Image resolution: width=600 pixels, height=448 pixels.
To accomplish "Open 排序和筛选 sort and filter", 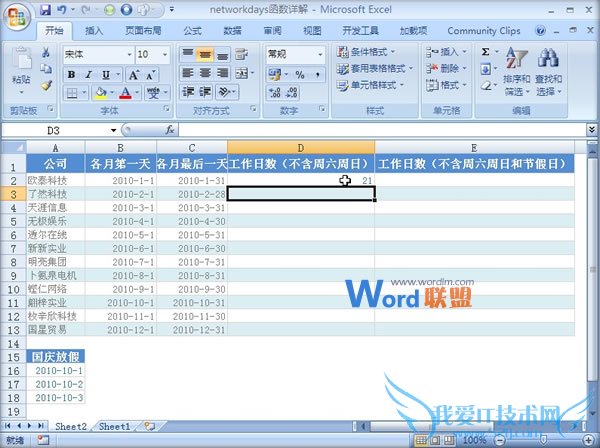I will point(517,71).
